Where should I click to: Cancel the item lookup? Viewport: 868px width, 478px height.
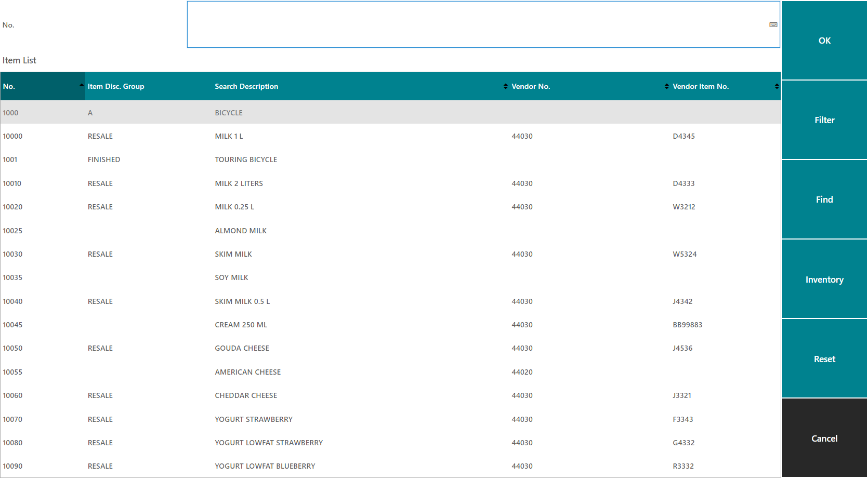pos(824,439)
